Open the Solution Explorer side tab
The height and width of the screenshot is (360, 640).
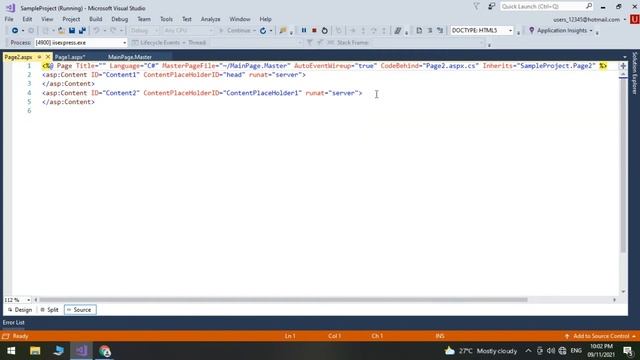point(634,73)
